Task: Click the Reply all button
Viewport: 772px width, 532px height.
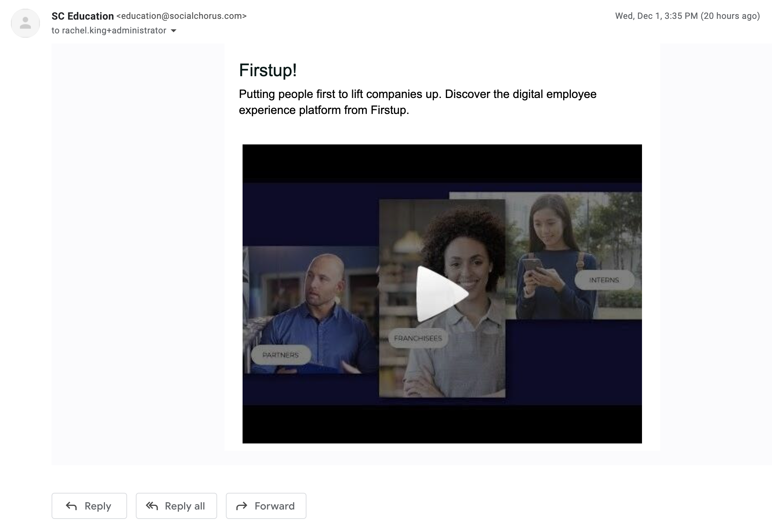Action: click(x=176, y=506)
